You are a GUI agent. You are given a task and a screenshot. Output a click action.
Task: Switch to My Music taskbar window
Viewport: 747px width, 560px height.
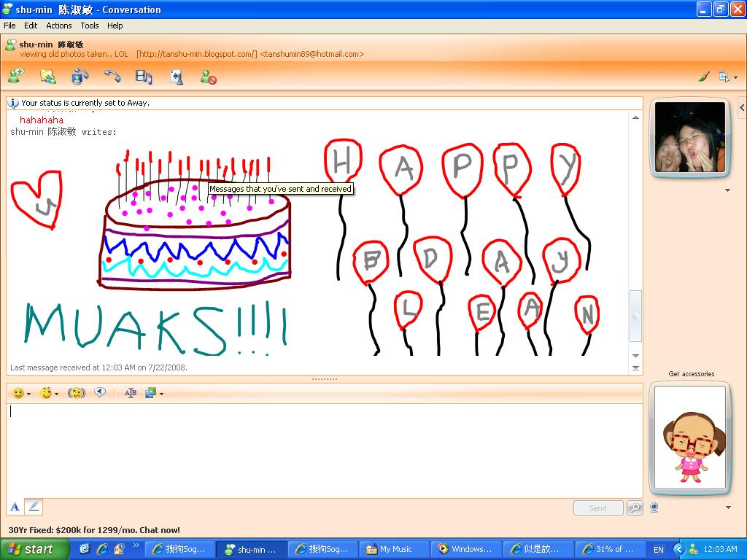click(x=394, y=549)
